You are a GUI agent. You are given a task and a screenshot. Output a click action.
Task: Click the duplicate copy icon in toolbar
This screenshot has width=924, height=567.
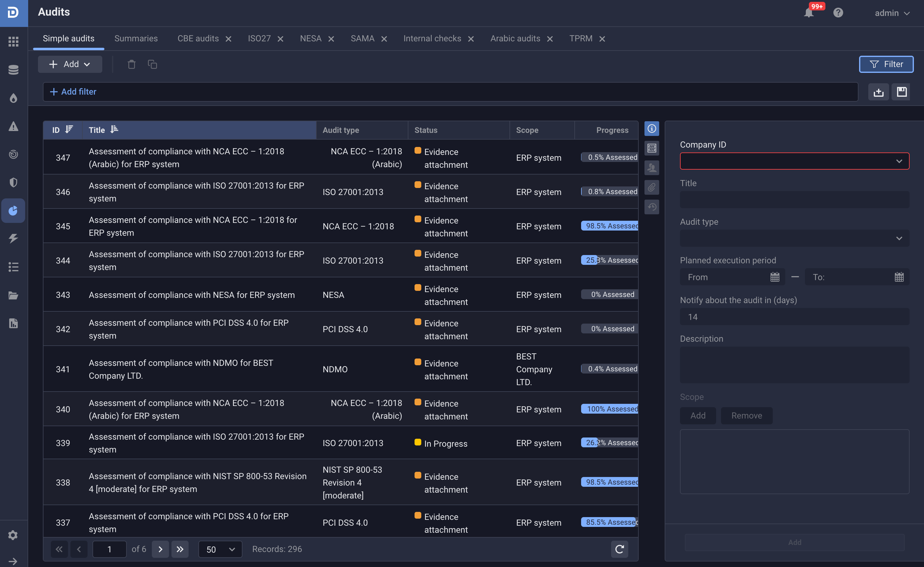point(152,64)
